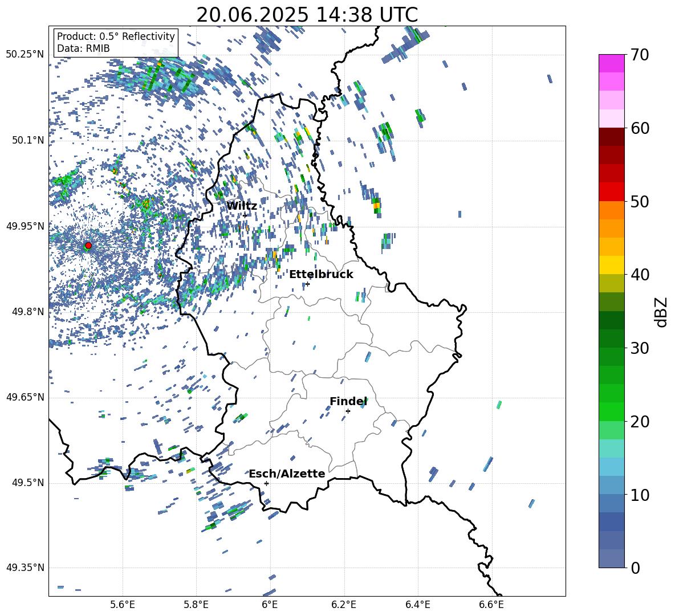Click the 49.65°N latitude label

25,397
